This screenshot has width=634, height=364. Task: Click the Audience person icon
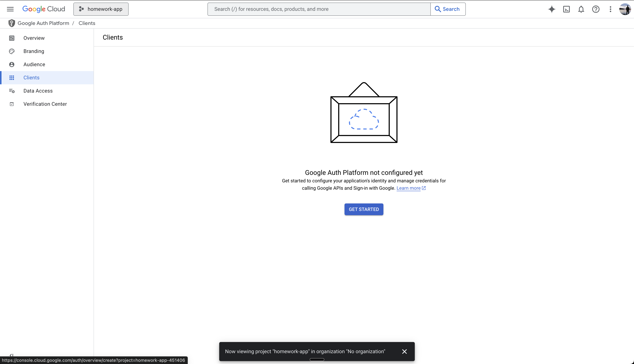click(x=12, y=65)
